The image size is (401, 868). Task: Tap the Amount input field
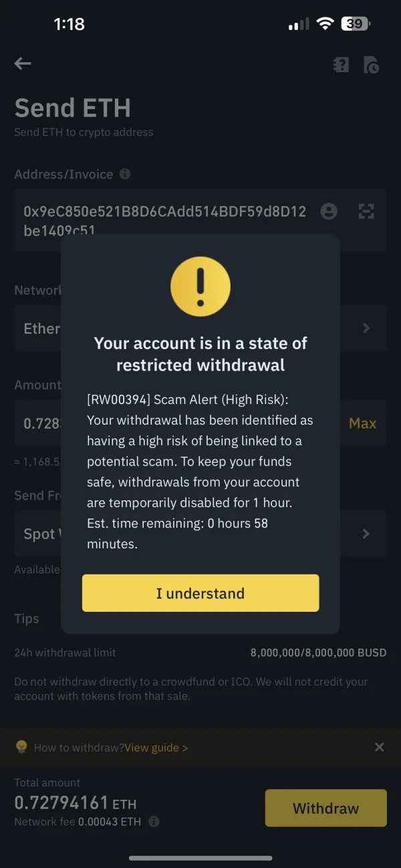click(x=40, y=423)
